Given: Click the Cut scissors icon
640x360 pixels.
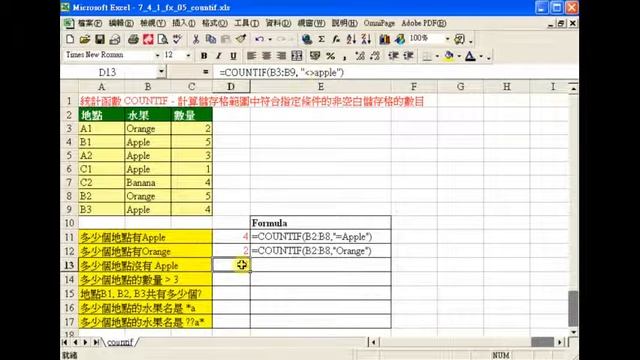Looking at the screenshot, I should point(196,39).
